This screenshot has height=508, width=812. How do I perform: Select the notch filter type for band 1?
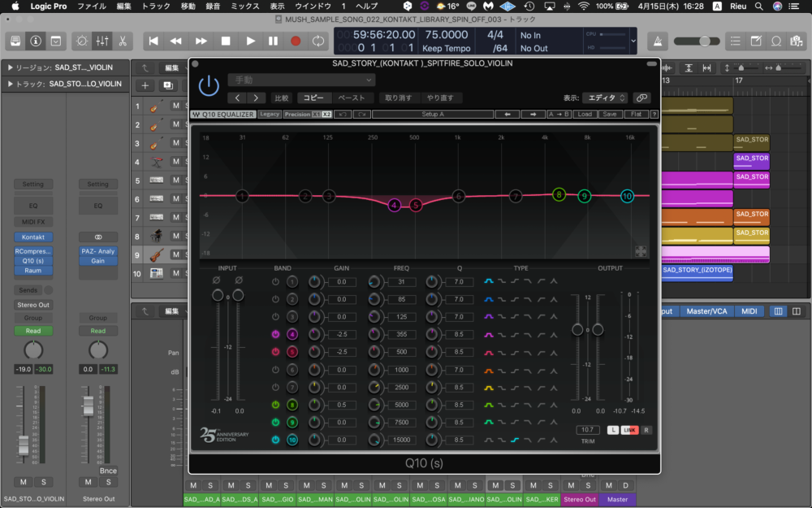tap(553, 281)
